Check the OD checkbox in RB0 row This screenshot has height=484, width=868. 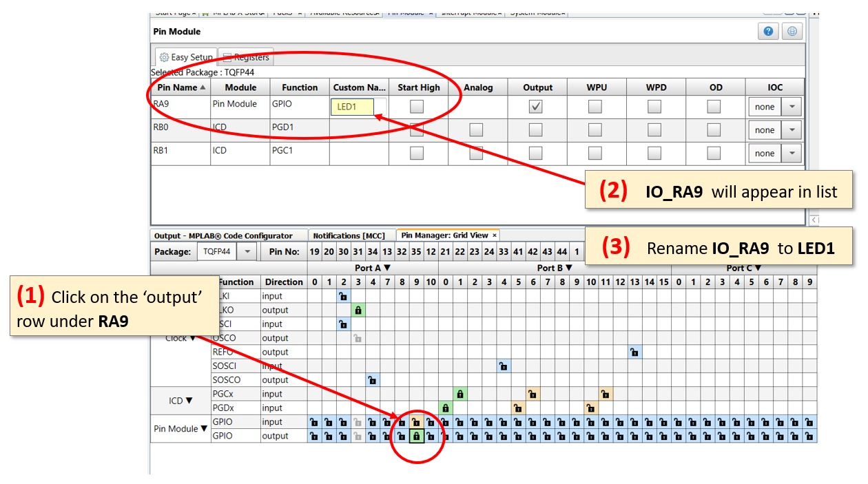coord(714,130)
